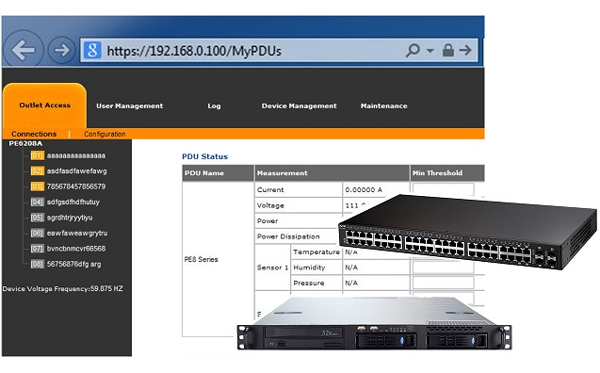
Task: Click outlet 04 status icon
Action: pos(37,202)
